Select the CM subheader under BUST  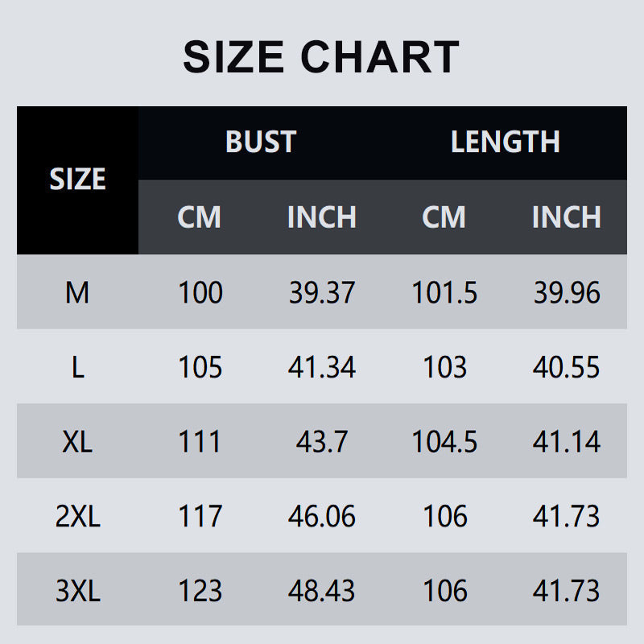point(199,217)
